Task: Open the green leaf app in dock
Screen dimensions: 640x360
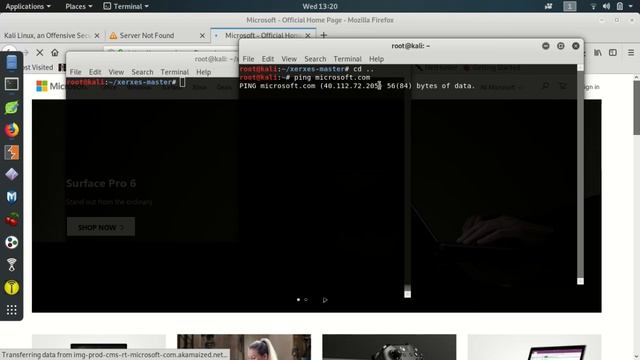Action: pos(11,107)
